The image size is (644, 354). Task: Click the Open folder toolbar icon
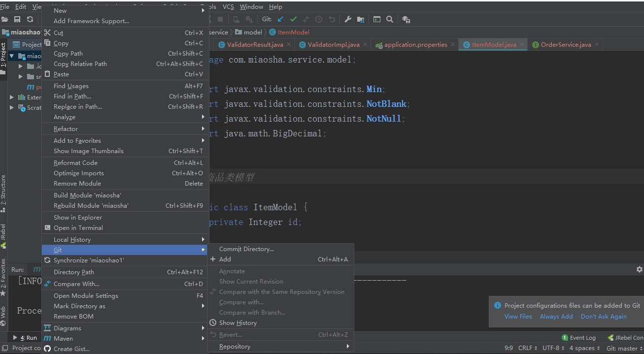[5, 19]
